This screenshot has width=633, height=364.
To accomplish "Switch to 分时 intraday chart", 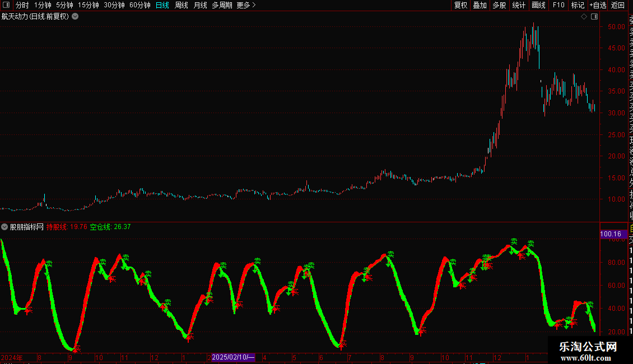I will coord(22,5).
